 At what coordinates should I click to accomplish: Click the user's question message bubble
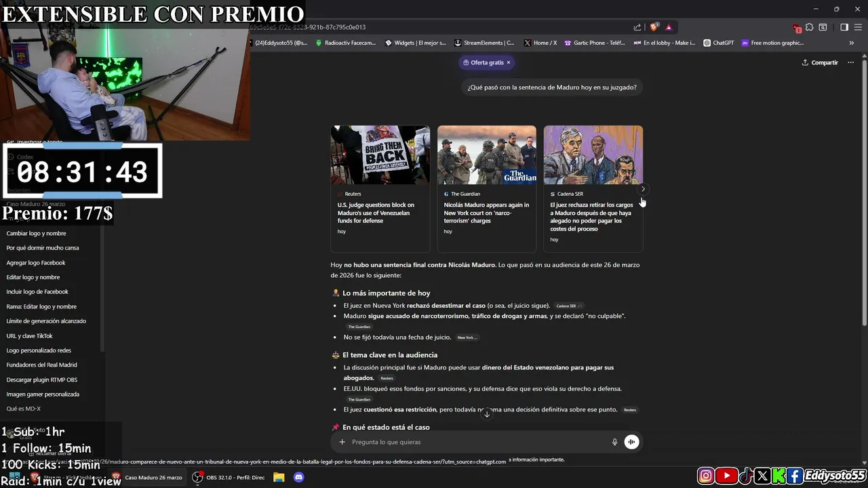(552, 87)
